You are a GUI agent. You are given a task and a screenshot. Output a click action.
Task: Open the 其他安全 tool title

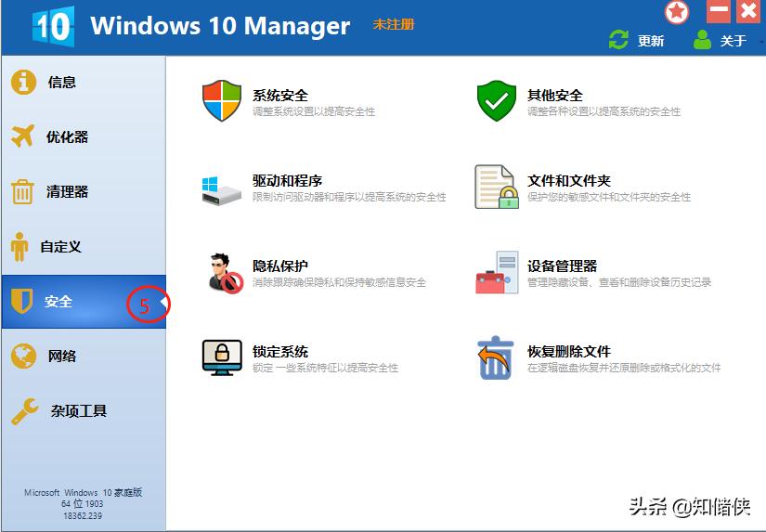click(555, 96)
